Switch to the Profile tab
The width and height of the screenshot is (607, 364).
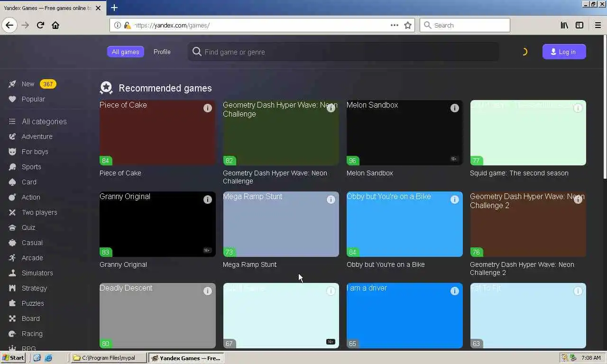pyautogui.click(x=162, y=52)
